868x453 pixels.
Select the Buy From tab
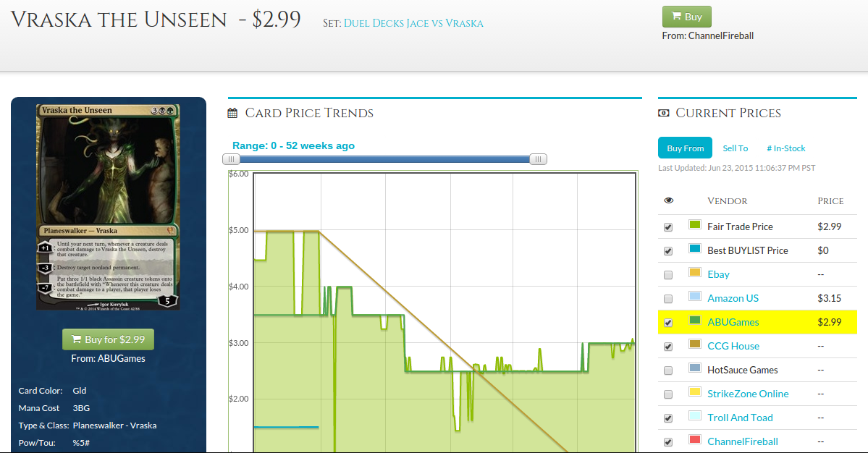686,148
